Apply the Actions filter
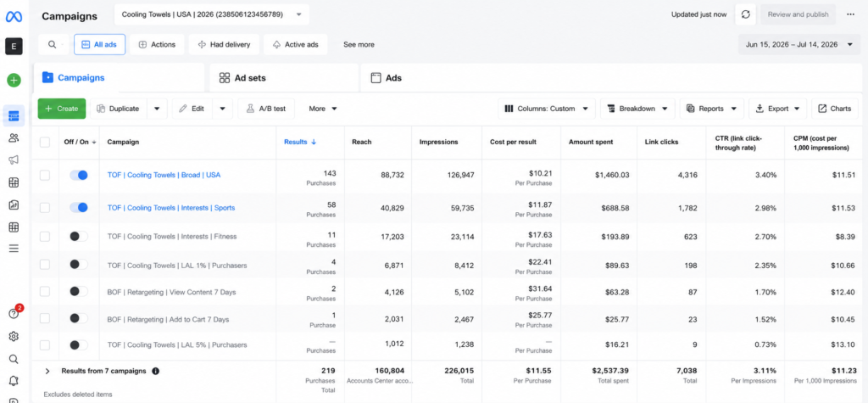This screenshot has width=868, height=403. [157, 44]
